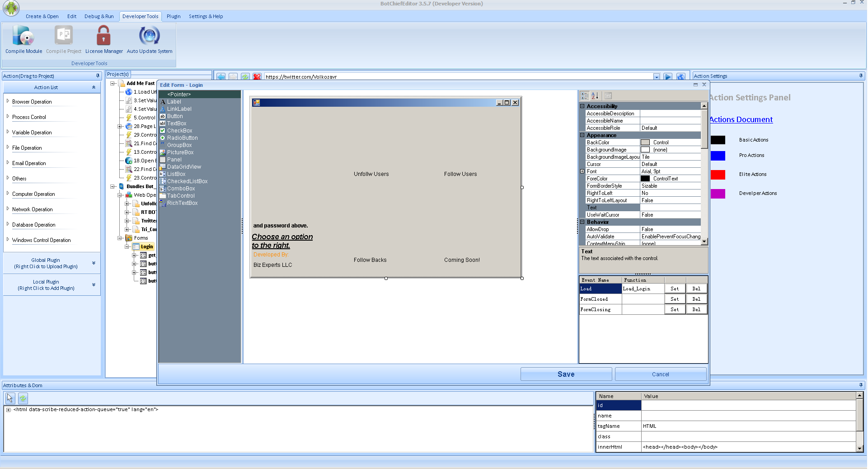
Task: Click the Set button for FormClosed event
Action: (x=674, y=299)
